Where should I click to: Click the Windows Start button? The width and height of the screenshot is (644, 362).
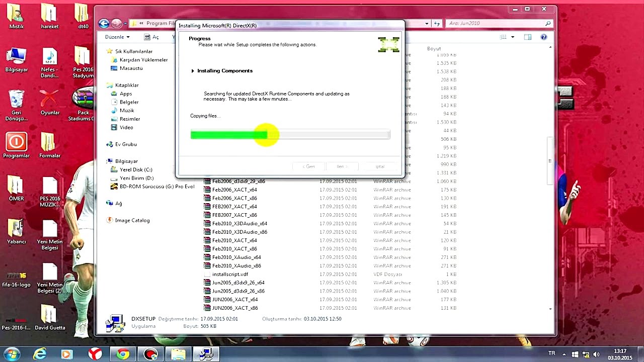(11, 354)
